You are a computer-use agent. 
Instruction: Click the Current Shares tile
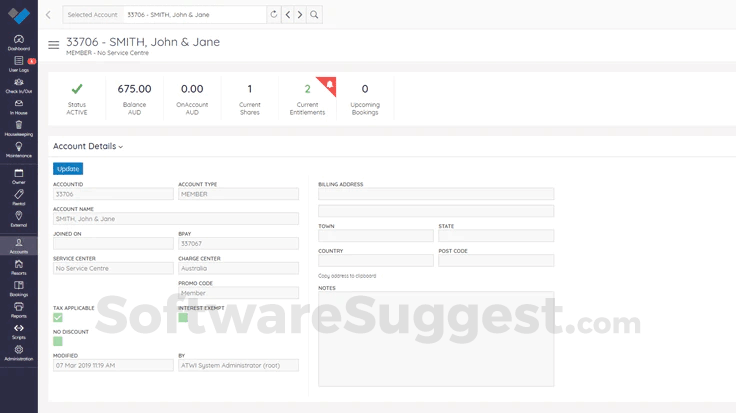coord(250,99)
